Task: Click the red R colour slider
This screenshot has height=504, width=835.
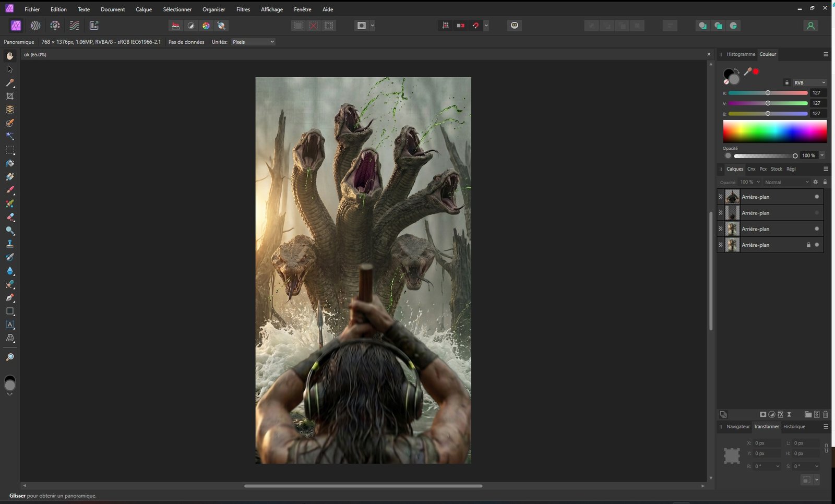Action: tap(768, 93)
